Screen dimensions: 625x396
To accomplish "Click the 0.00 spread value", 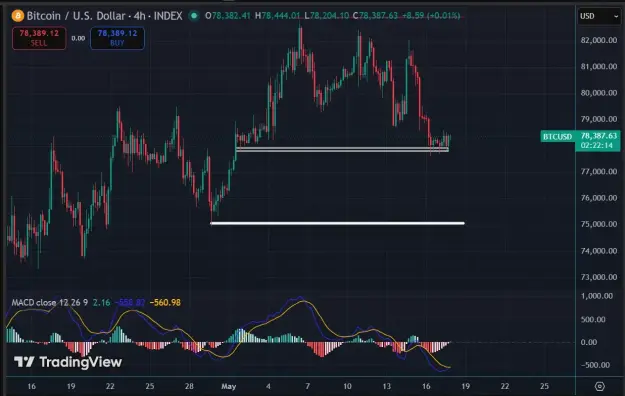I will click(78, 38).
